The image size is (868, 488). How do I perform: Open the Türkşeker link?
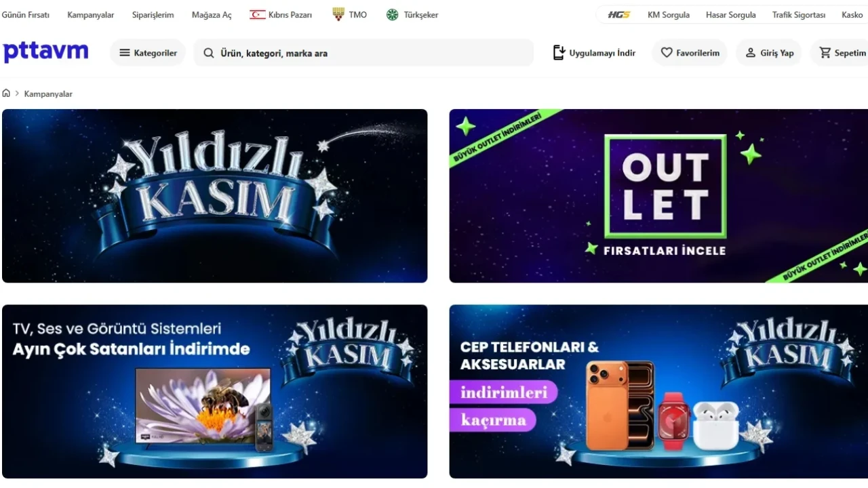click(x=412, y=15)
